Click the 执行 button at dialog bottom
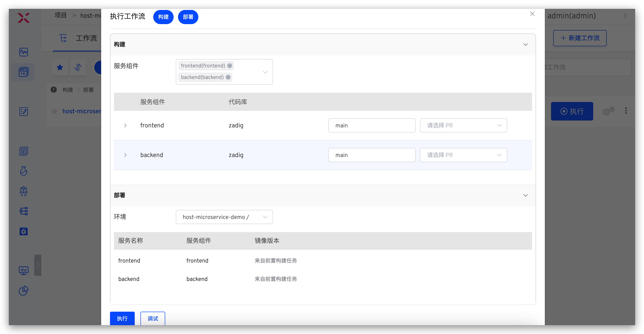This screenshot has width=644, height=334. (x=122, y=318)
